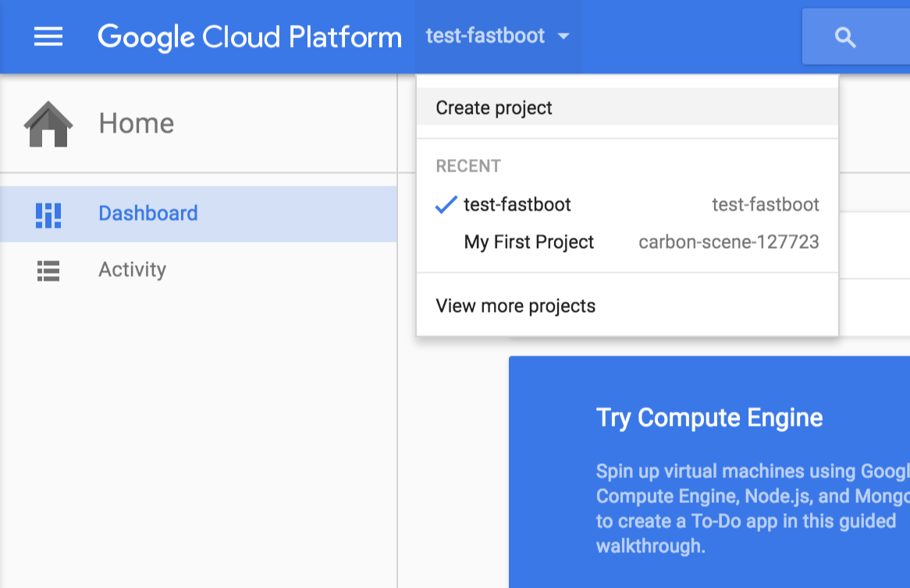Screen dimensions: 910x588
Task: Open the navigation hamburger menu
Action: (x=48, y=36)
